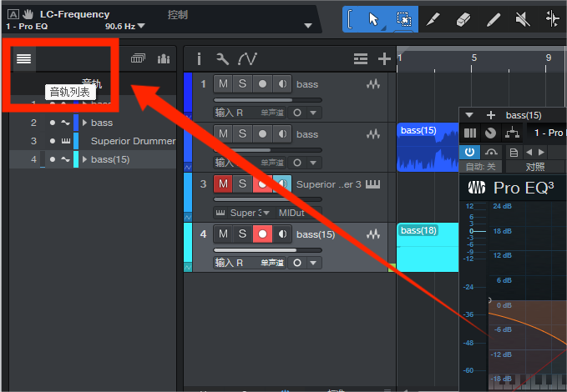Select the Arrow tool
This screenshot has height=392, width=567.
[x=373, y=19]
